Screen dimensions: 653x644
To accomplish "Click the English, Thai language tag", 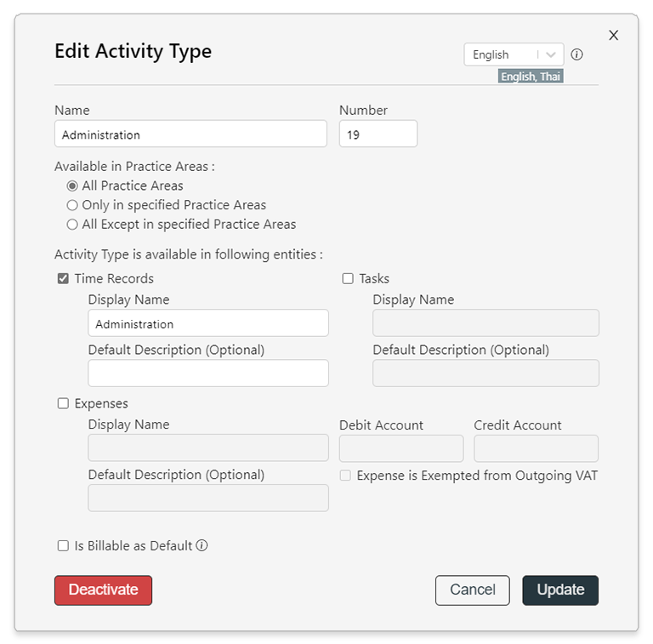I will [531, 77].
